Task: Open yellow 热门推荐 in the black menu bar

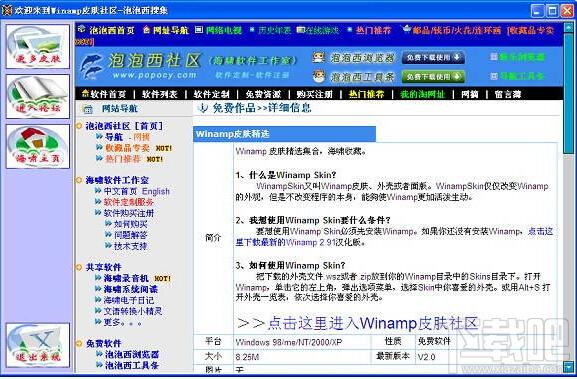Action: [366, 94]
